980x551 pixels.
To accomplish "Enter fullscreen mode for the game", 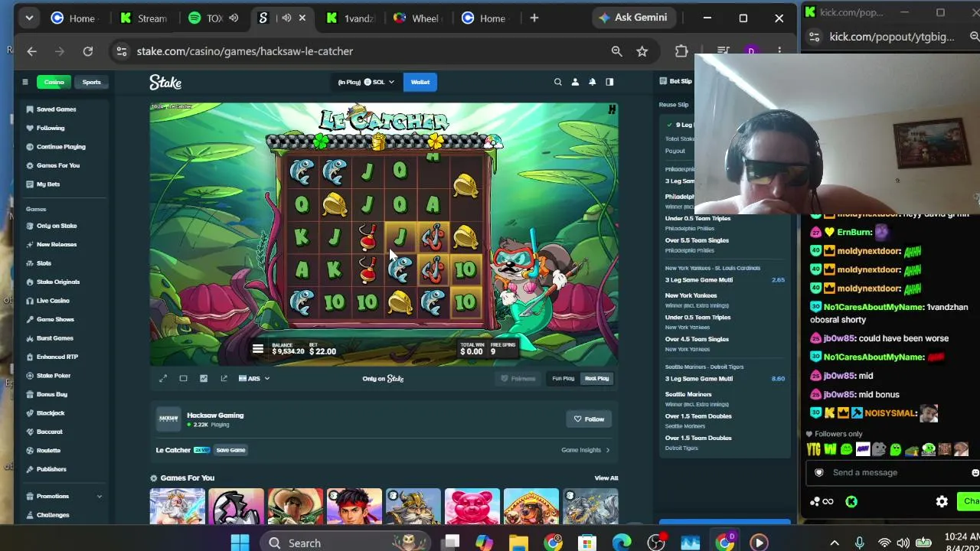I will 163,378.
